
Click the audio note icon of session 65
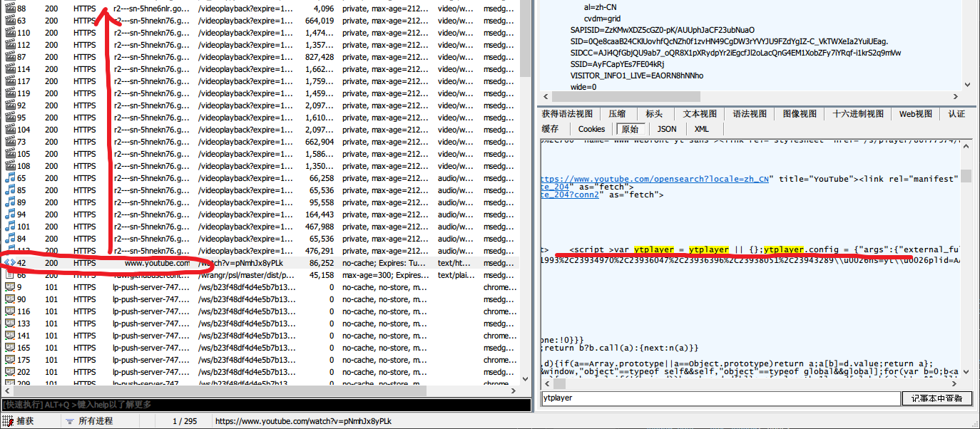tap(10, 178)
